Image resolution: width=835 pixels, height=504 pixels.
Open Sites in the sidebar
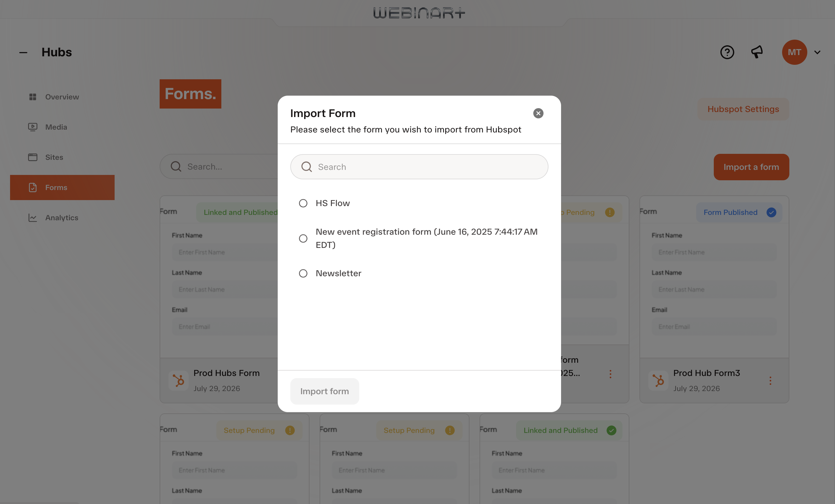(62, 157)
